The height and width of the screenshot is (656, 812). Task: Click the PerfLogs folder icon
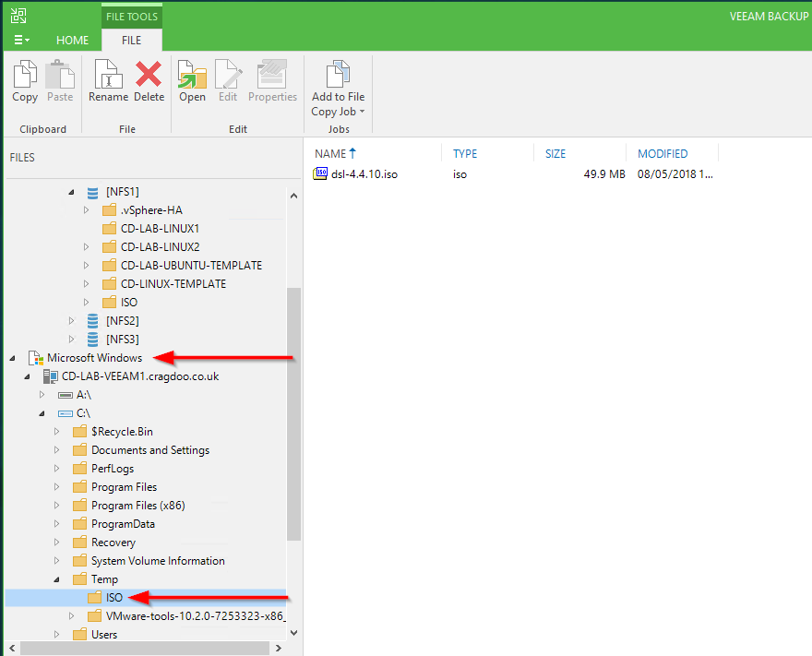[79, 469]
